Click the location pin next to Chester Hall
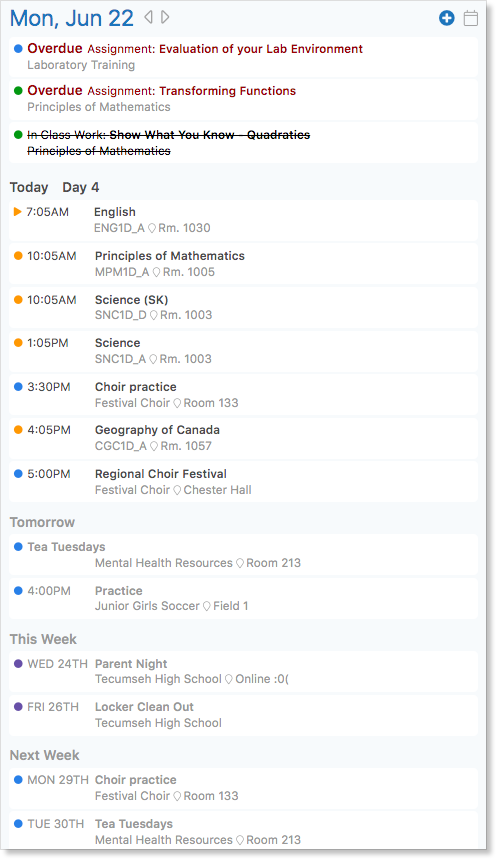 click(177, 490)
